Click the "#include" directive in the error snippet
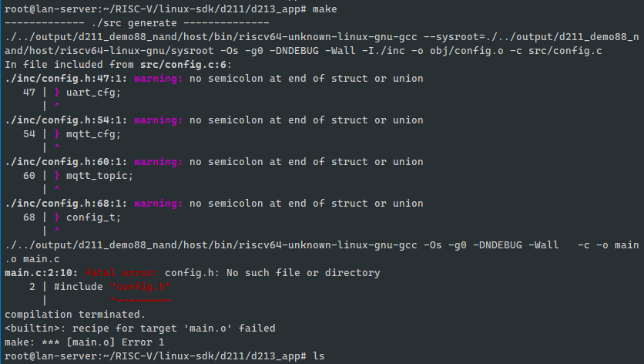The height and width of the screenshot is (364, 644). (78, 286)
